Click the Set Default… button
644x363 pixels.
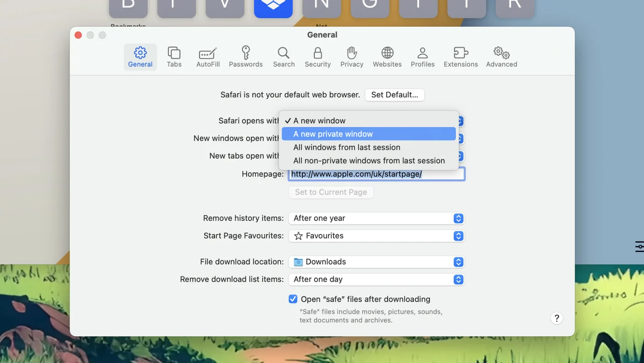395,95
